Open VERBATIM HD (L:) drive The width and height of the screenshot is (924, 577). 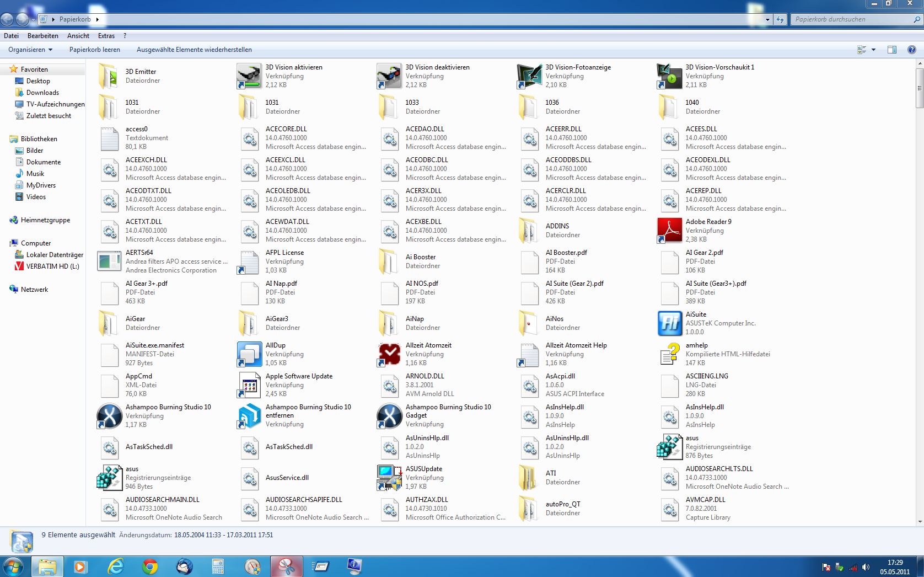coord(52,266)
